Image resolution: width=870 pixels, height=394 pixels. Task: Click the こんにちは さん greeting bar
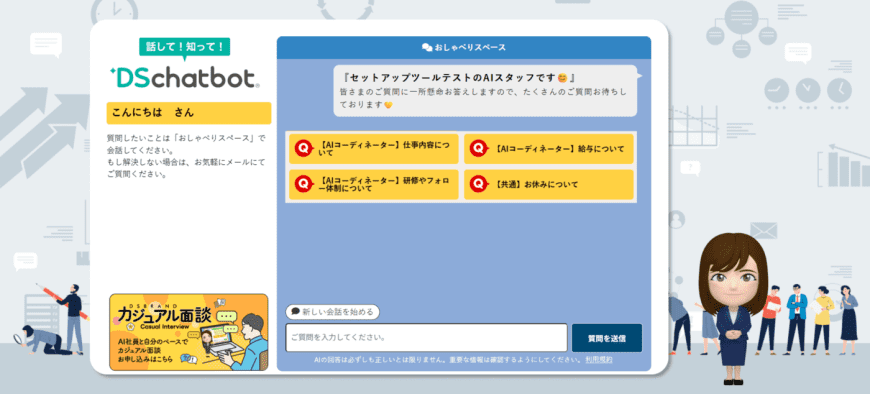click(189, 113)
